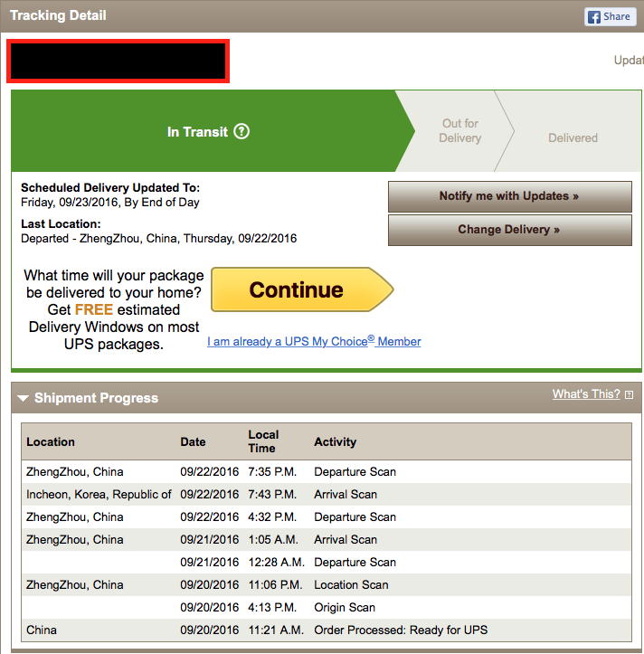Click the Incheon, Korea, Republic of cell
Image resolution: width=644 pixels, height=654 pixels.
(x=99, y=494)
